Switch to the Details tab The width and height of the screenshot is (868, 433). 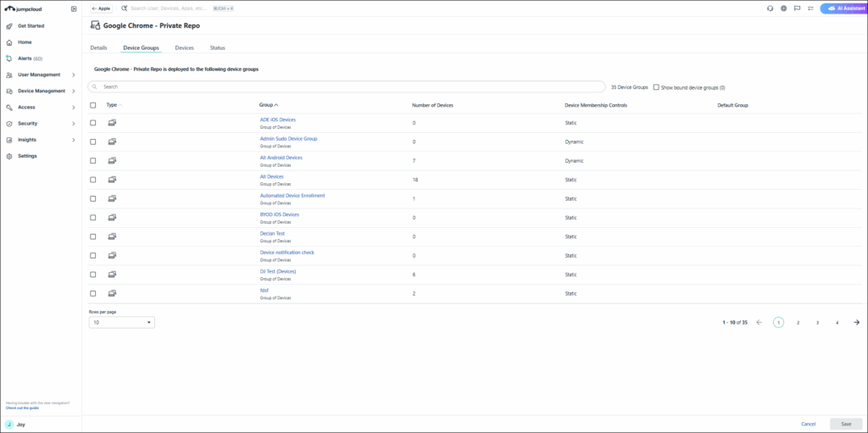click(98, 48)
